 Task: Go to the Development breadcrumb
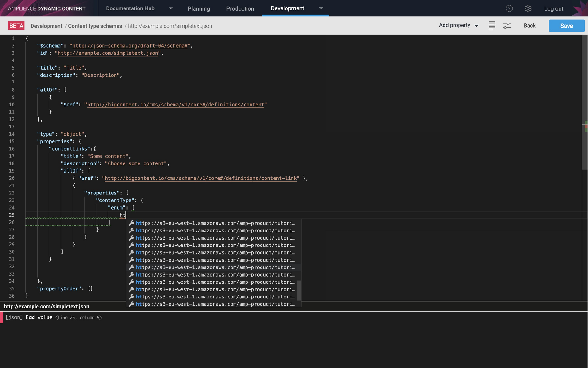[x=46, y=26]
